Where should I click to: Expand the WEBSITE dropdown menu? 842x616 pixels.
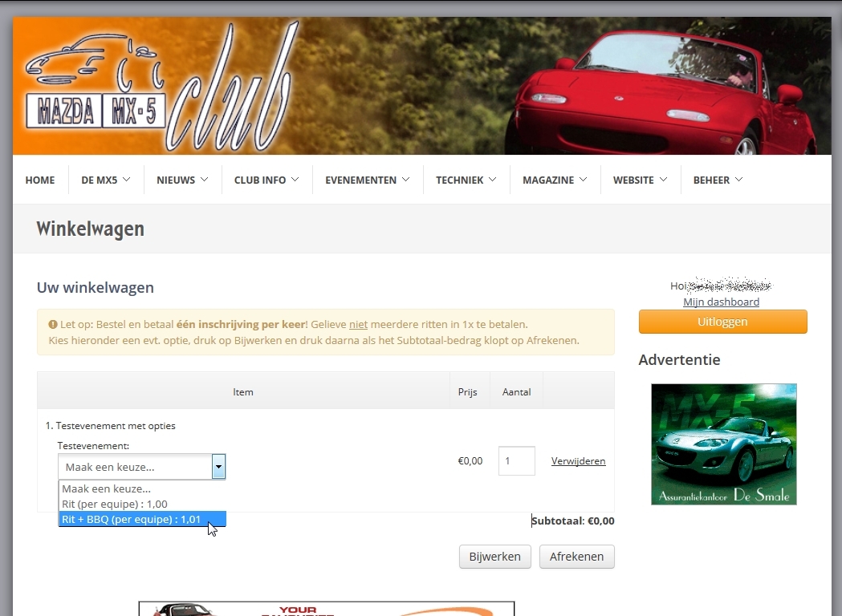coord(640,180)
